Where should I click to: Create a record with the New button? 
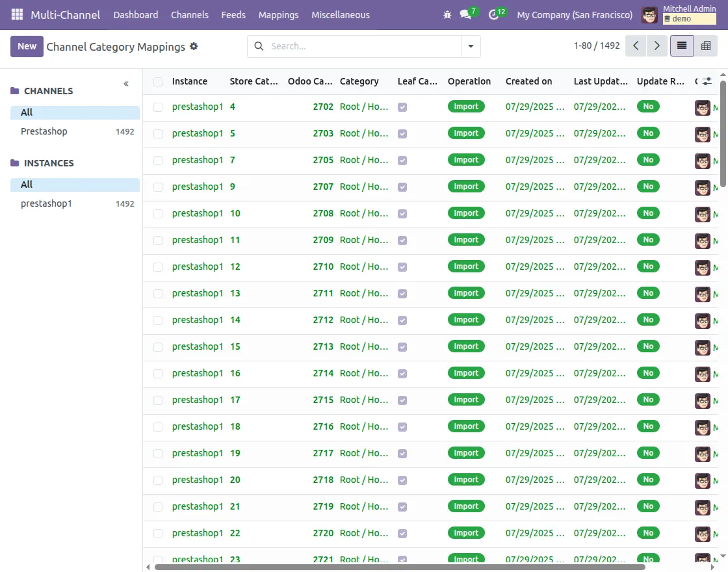26,46
